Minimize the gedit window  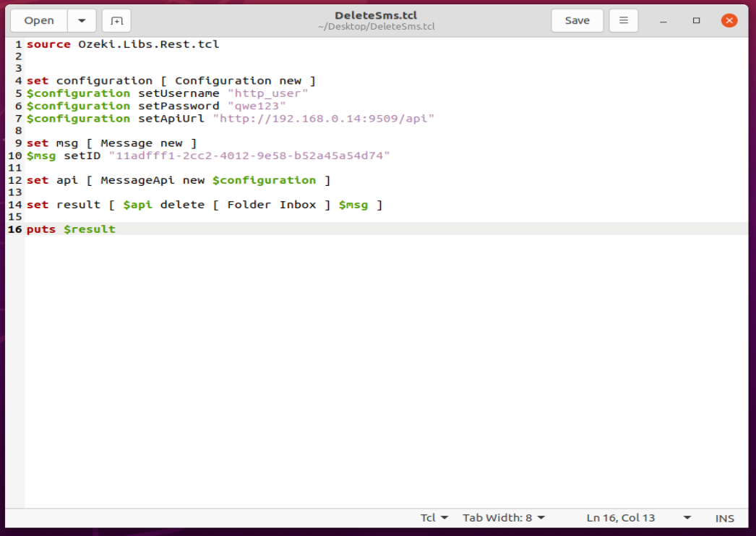click(x=663, y=21)
